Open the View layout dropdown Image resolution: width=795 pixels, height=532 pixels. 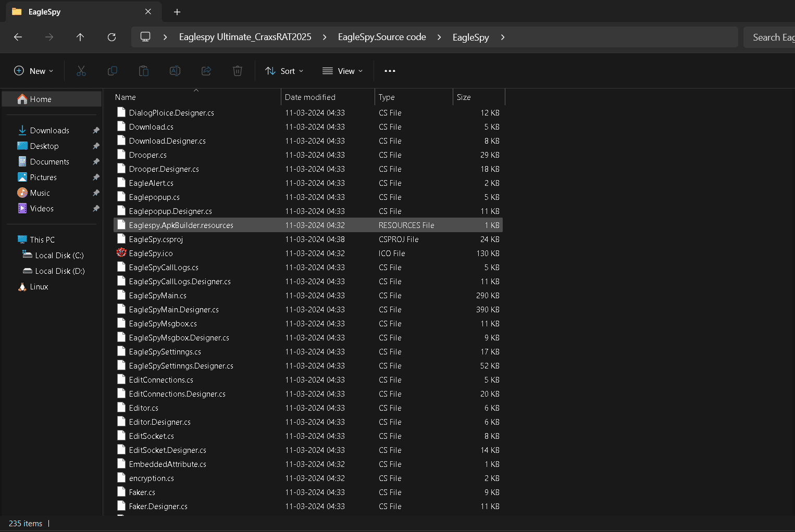pos(343,71)
